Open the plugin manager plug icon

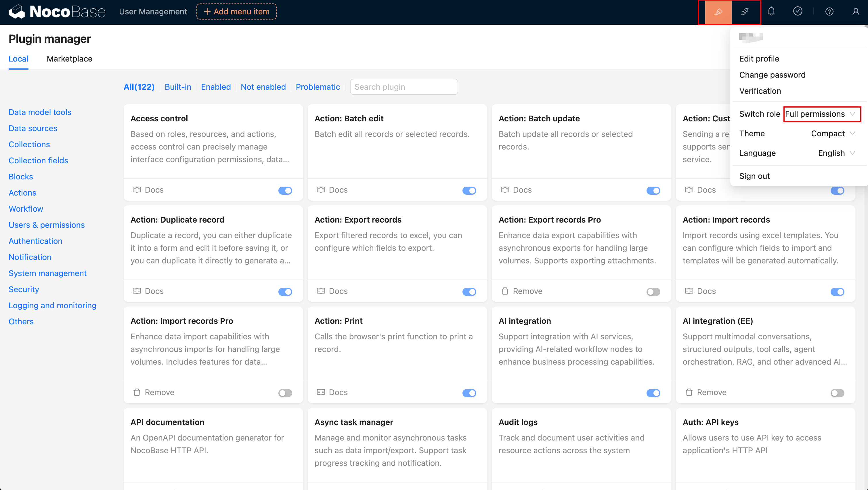click(x=745, y=12)
